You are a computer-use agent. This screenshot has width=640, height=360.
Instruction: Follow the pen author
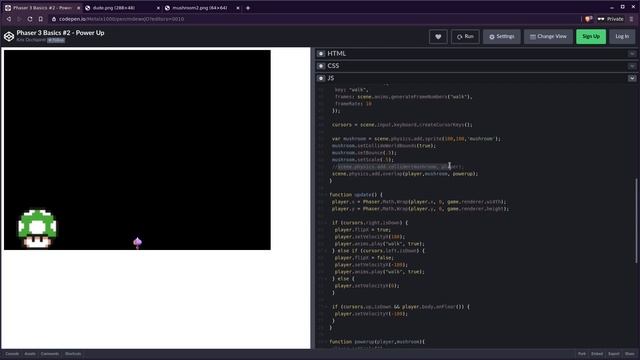(56, 40)
